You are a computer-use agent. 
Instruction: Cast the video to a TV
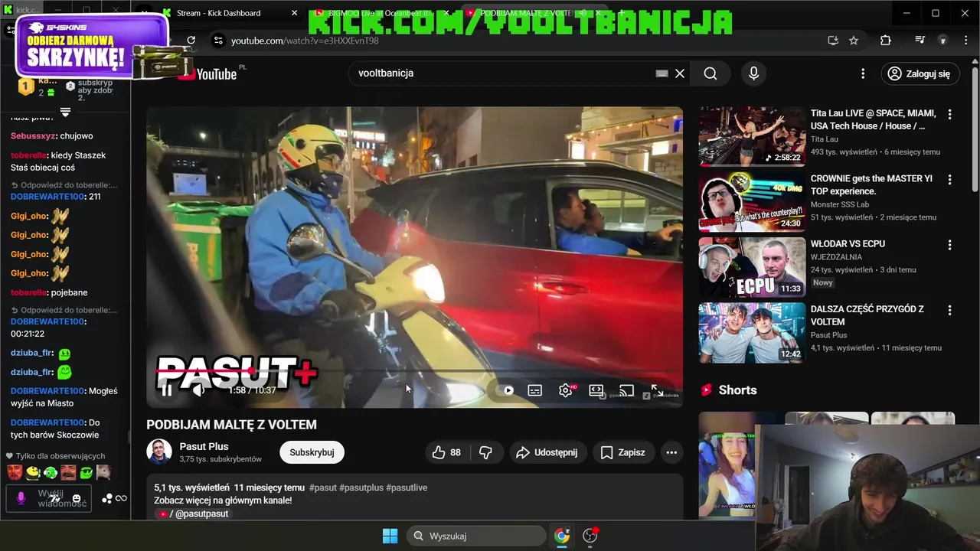click(x=626, y=390)
